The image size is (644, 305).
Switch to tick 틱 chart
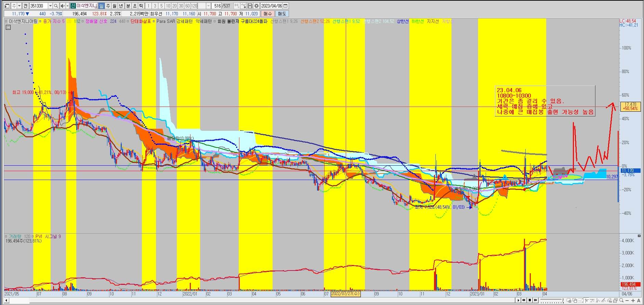141,6
